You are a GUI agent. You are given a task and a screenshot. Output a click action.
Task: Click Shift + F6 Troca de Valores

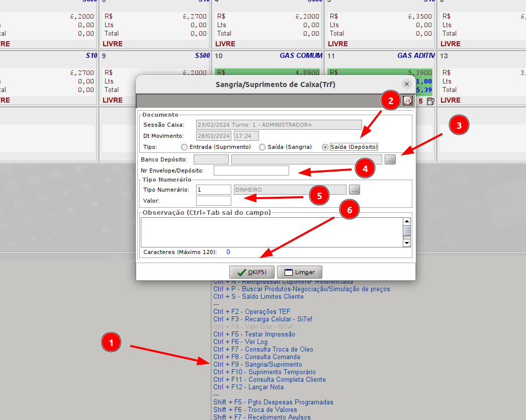[x=255, y=410]
